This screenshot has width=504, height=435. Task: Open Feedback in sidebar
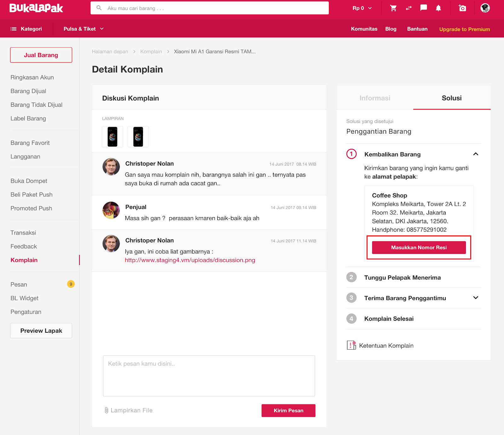point(24,246)
